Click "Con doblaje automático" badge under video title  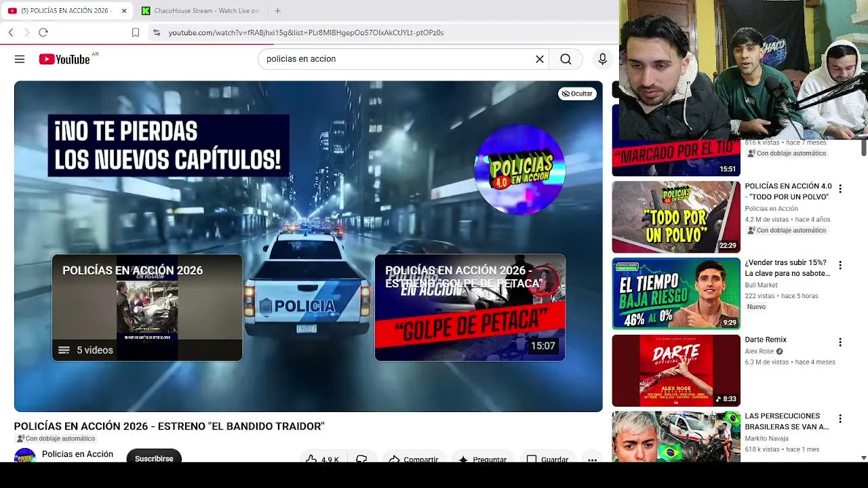click(56, 439)
